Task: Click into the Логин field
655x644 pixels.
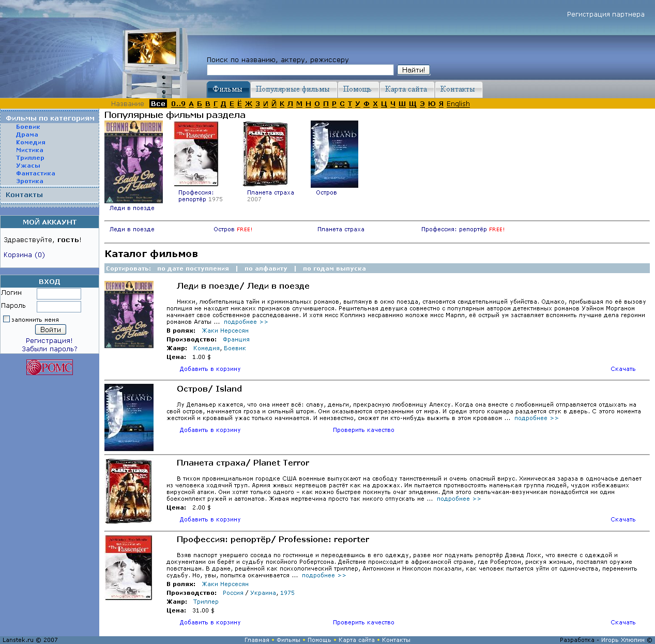Action: (59, 294)
